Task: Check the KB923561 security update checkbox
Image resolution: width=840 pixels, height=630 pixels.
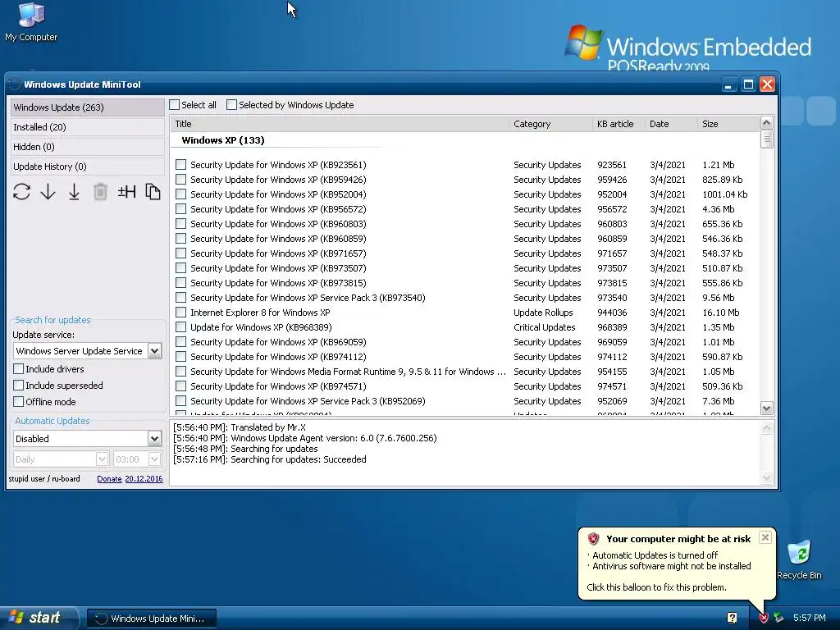Action: (x=181, y=165)
